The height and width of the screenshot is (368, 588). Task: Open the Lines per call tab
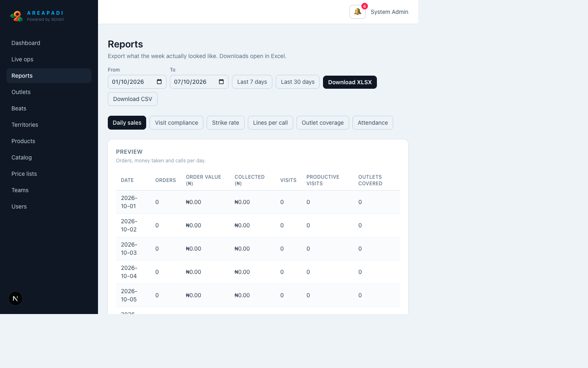(x=270, y=123)
